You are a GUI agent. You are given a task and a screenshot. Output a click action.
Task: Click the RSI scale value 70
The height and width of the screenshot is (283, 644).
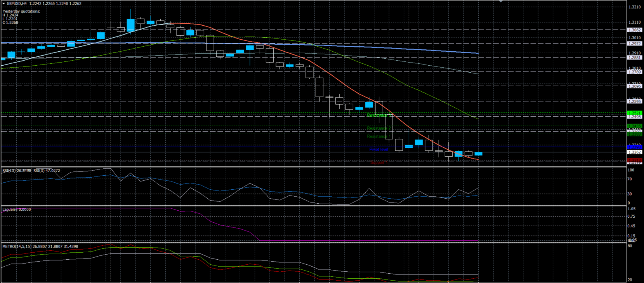coord(630,179)
